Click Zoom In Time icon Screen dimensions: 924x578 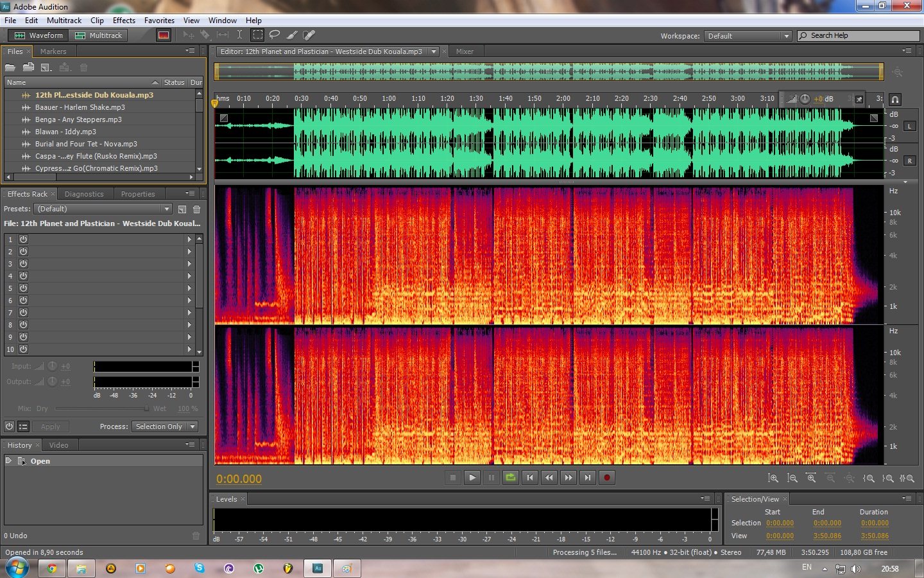coord(811,478)
